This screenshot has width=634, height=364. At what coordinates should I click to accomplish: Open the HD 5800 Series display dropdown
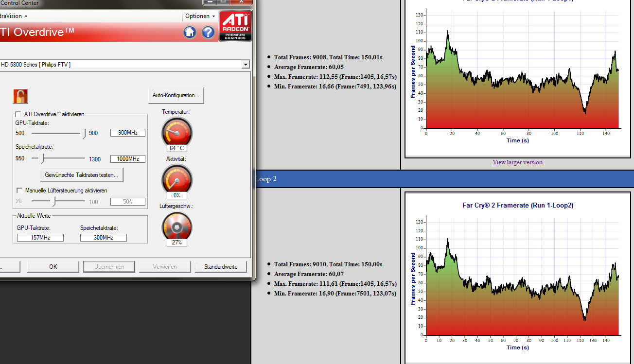click(245, 64)
